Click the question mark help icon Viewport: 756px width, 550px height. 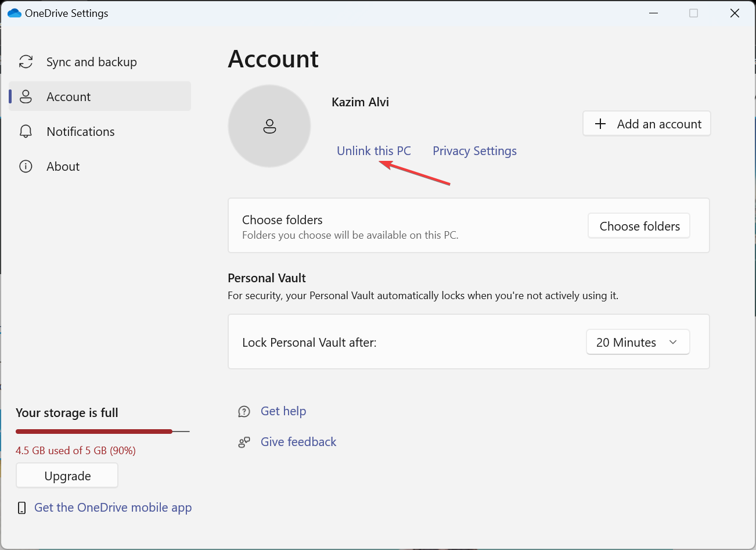point(244,412)
